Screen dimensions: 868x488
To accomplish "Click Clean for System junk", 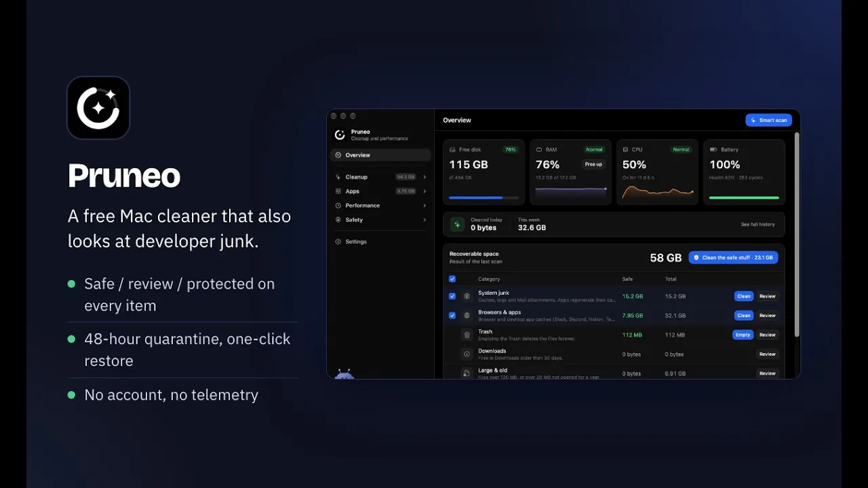I will click(744, 296).
